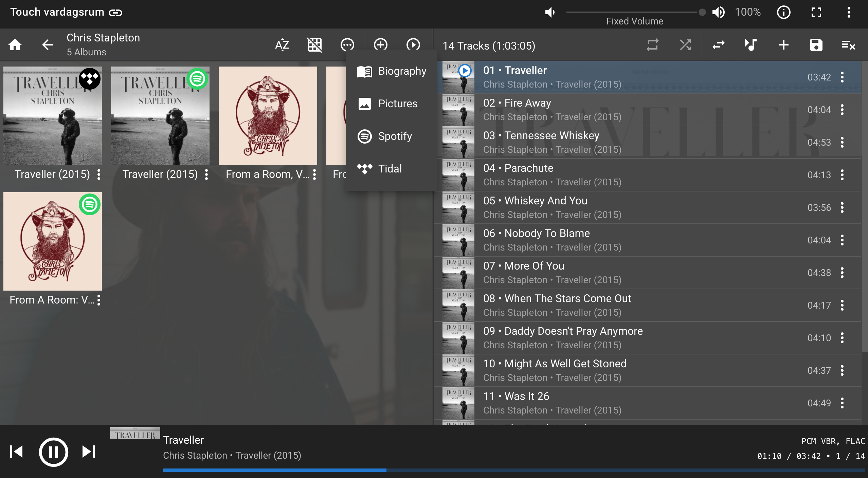The width and height of the screenshot is (868, 478).
Task: Open menu for From A Room: V... album
Action: (99, 300)
